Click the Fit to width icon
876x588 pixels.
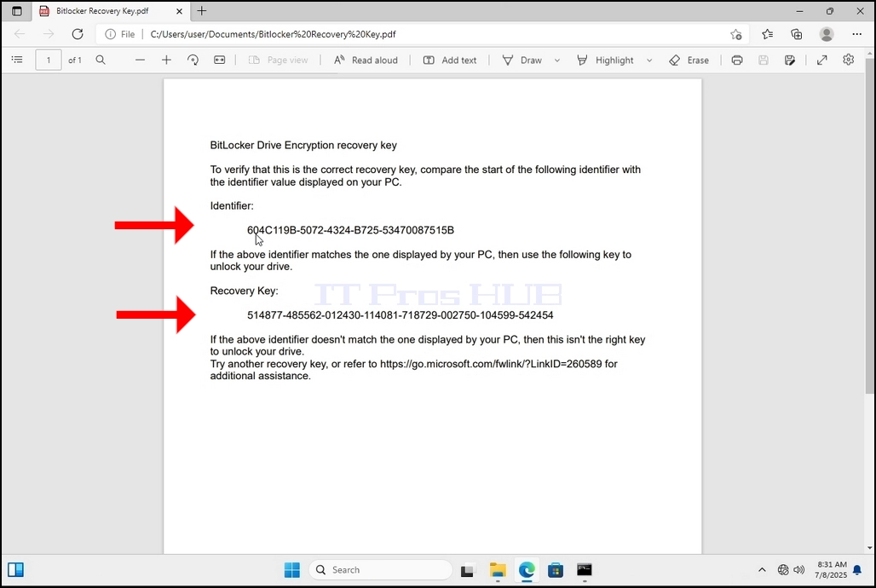point(220,60)
